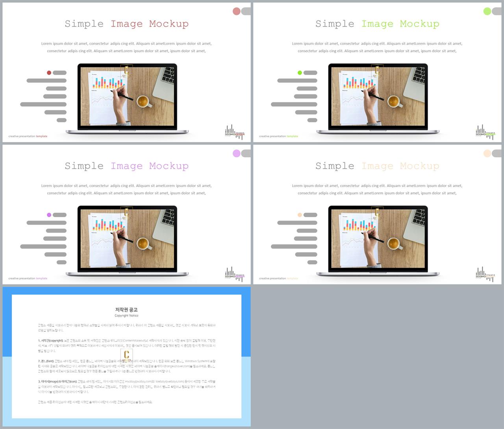Click the '저작권 공고' heading on copyright slide
This screenshot has width=504, height=429.
coord(126,310)
